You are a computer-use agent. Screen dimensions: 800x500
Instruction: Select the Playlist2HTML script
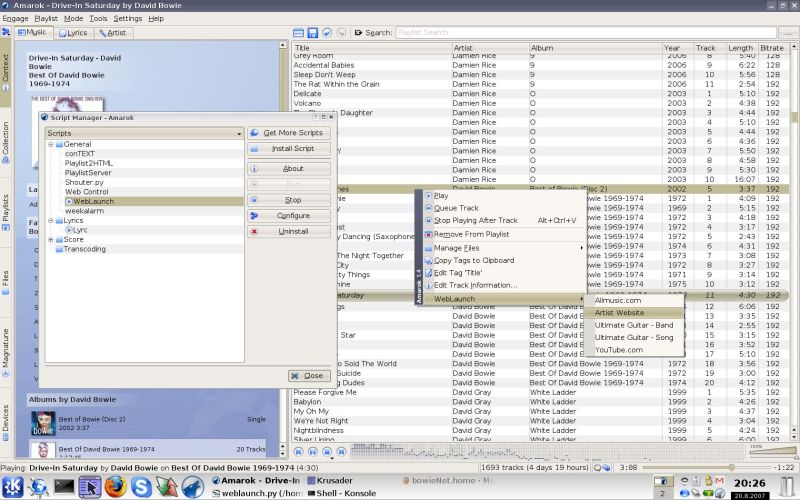point(89,163)
